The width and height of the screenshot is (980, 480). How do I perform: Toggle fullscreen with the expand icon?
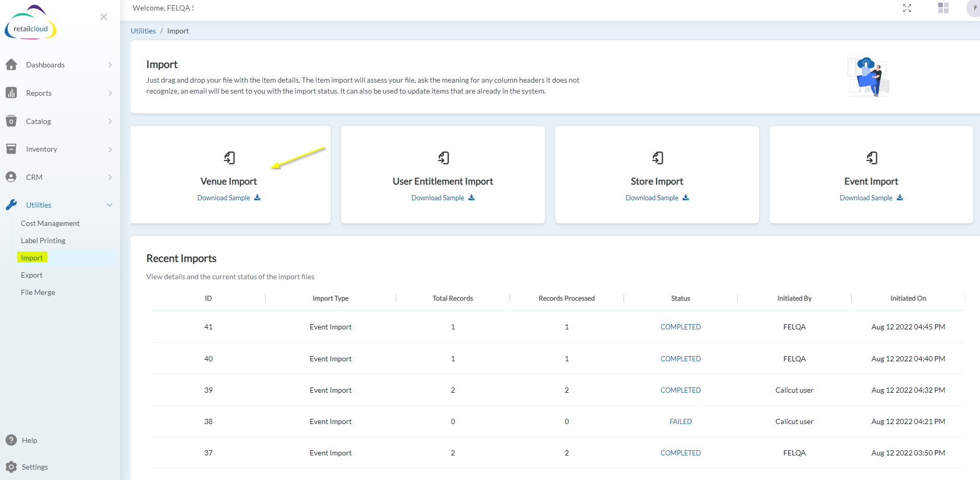(x=907, y=8)
